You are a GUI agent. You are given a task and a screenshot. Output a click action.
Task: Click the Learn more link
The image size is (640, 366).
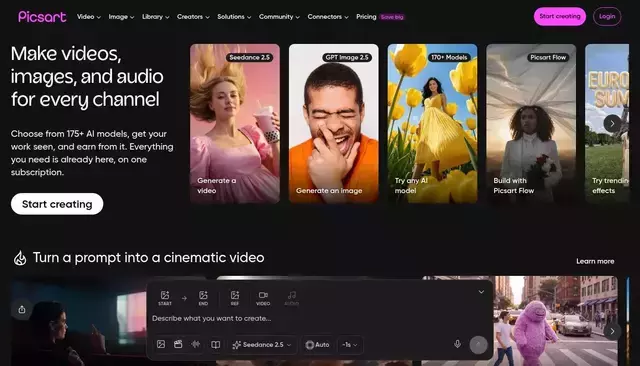coord(595,261)
